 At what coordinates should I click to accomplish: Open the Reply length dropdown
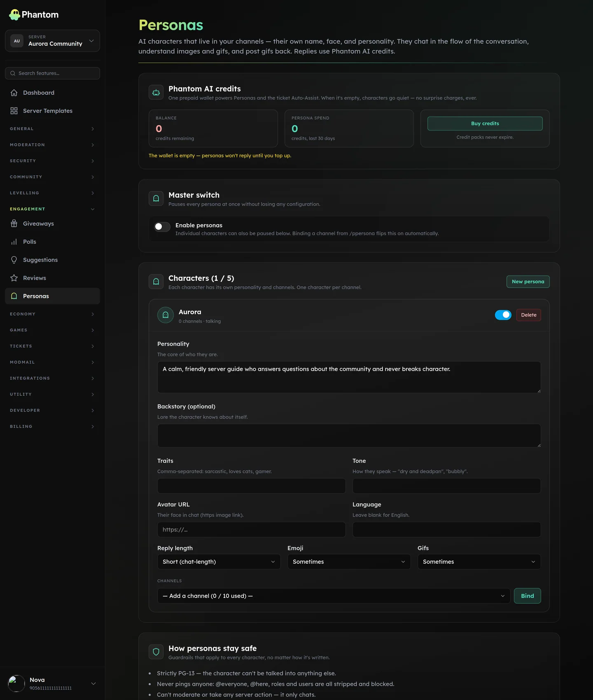click(219, 562)
